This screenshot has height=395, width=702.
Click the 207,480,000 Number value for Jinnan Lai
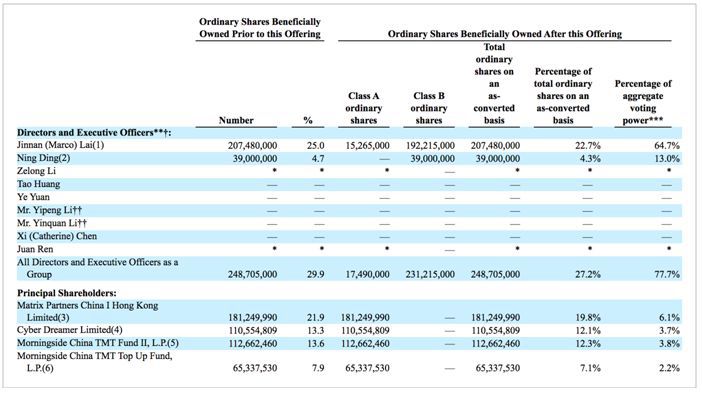coord(252,146)
